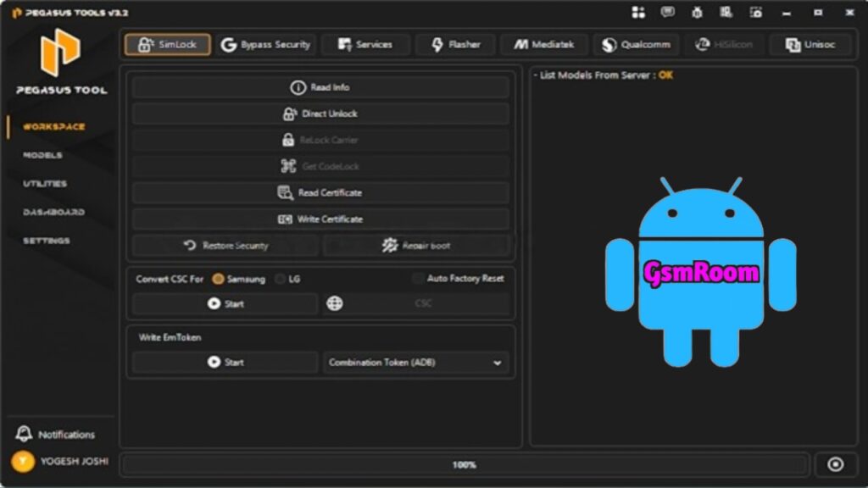Click the Yogesh Joshi user avatar
This screenshot has width=868, height=488.
25,462
